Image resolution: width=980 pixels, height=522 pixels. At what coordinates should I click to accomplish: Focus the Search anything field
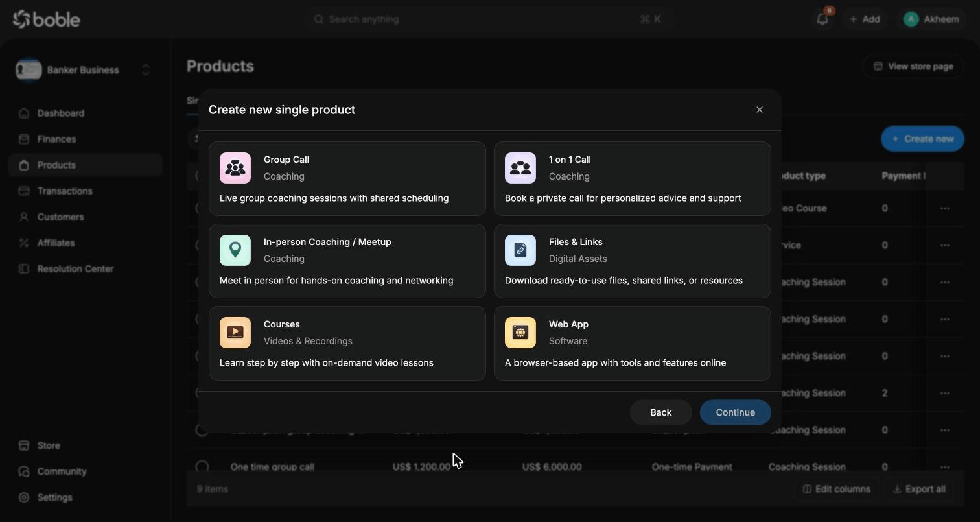coord(489,19)
